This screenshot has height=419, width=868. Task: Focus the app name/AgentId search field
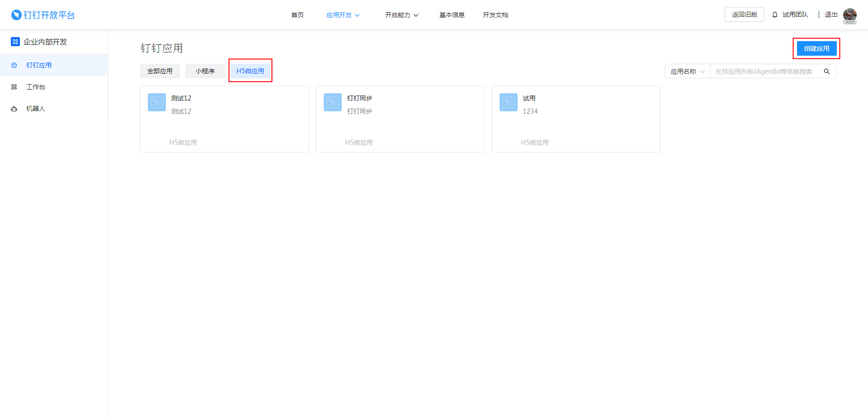(767, 71)
